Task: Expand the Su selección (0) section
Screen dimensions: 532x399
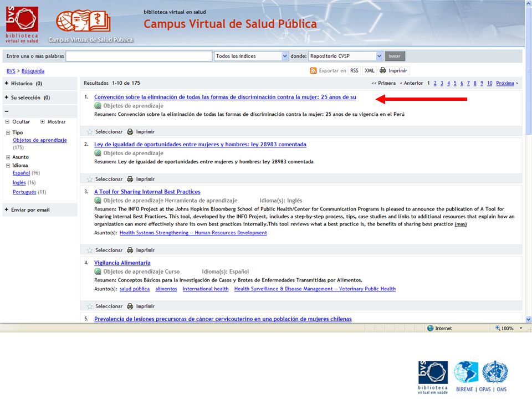Action: tap(7, 98)
